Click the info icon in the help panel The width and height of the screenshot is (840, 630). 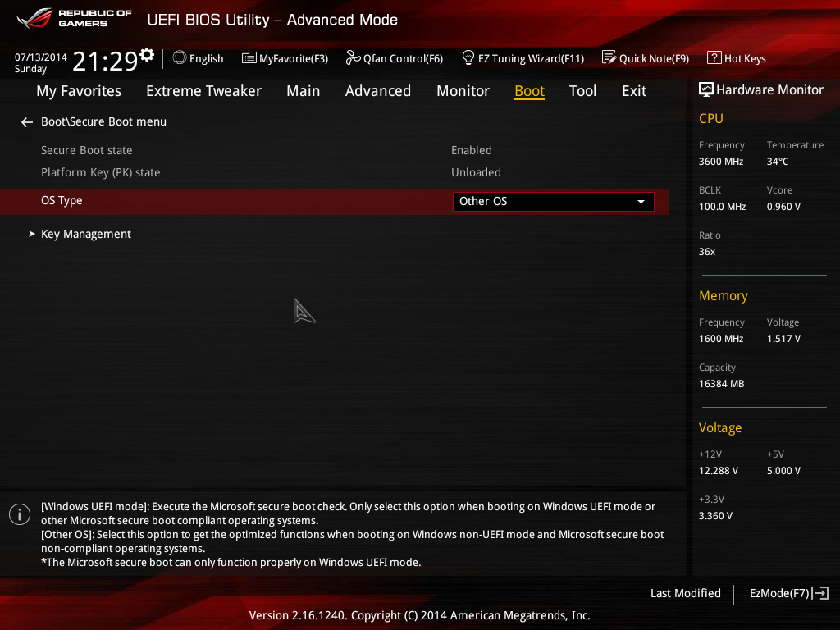pyautogui.click(x=19, y=514)
